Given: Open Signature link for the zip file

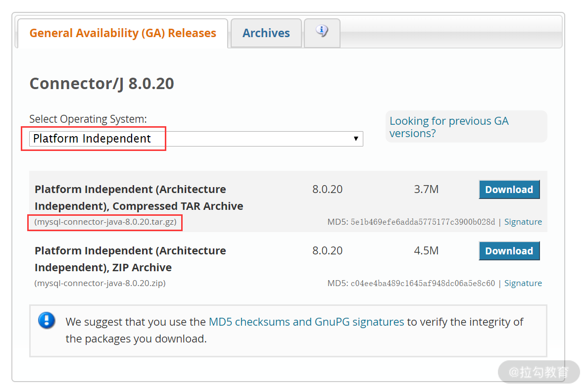Looking at the screenshot, I should click(523, 283).
